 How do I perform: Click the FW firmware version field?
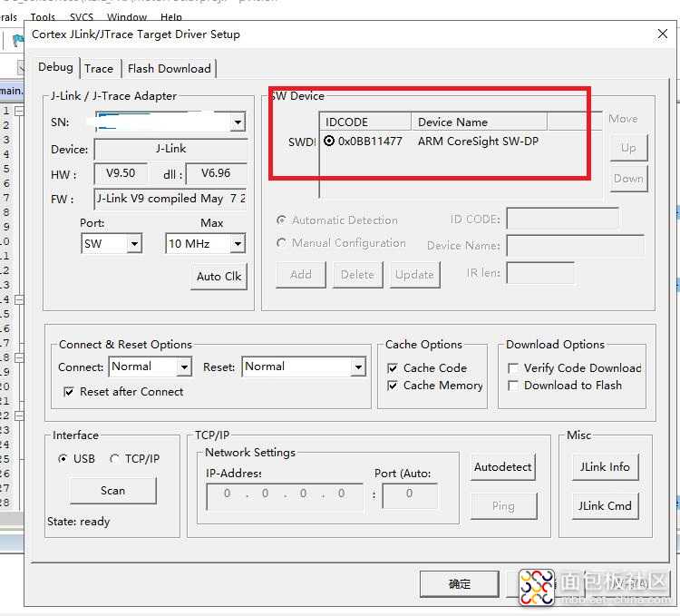tap(170, 199)
